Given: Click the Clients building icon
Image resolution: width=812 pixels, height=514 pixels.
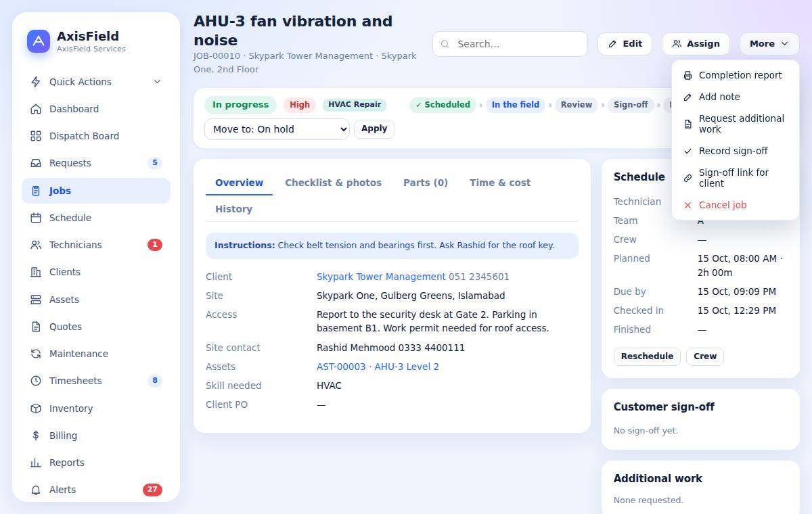Looking at the screenshot, I should pos(36,272).
